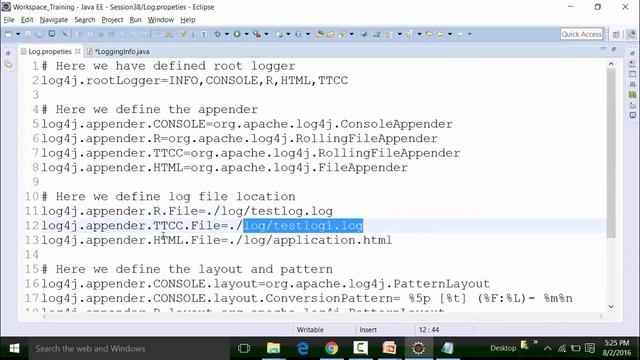Open the Search menu
This screenshot has width=640, height=360.
[x=84, y=20]
